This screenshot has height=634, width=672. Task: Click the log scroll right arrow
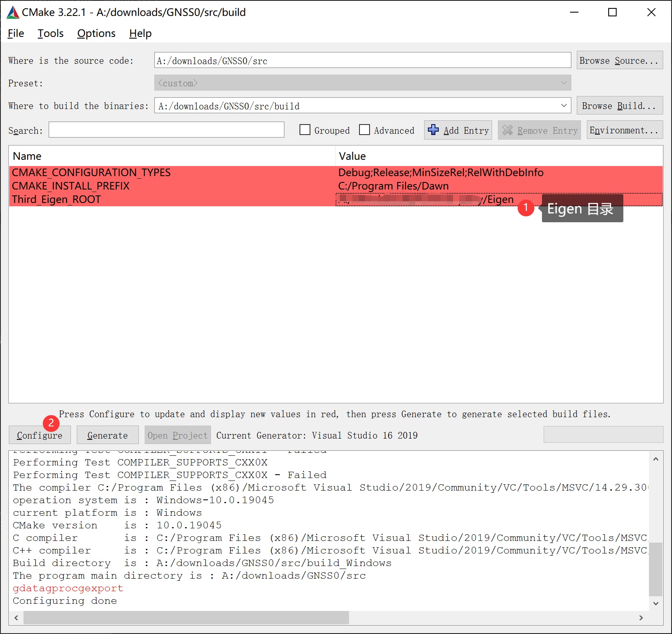click(641, 618)
